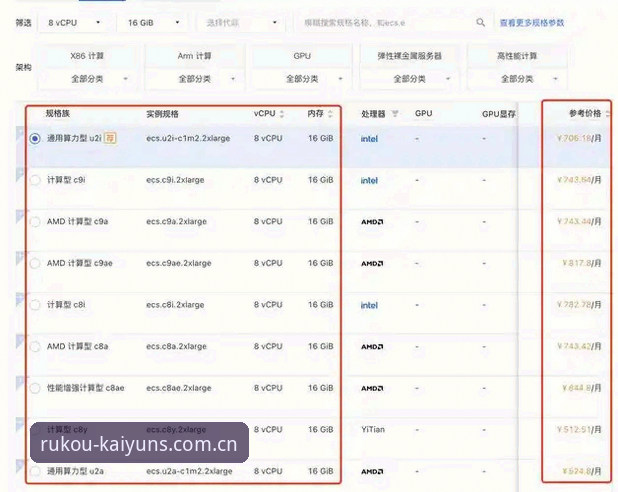Click the ¥817.8/月 price
618x492 pixels.
[582, 263]
